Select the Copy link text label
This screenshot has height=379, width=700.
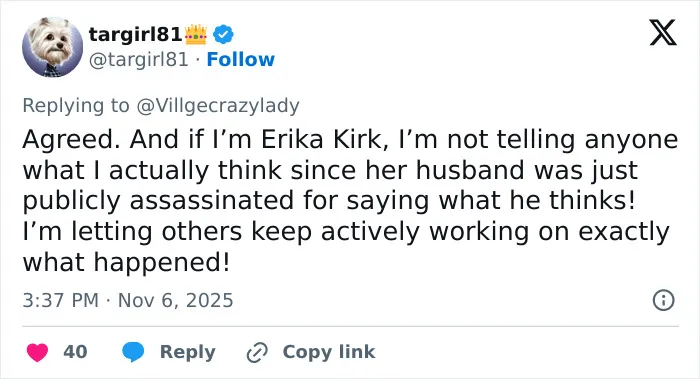329,352
